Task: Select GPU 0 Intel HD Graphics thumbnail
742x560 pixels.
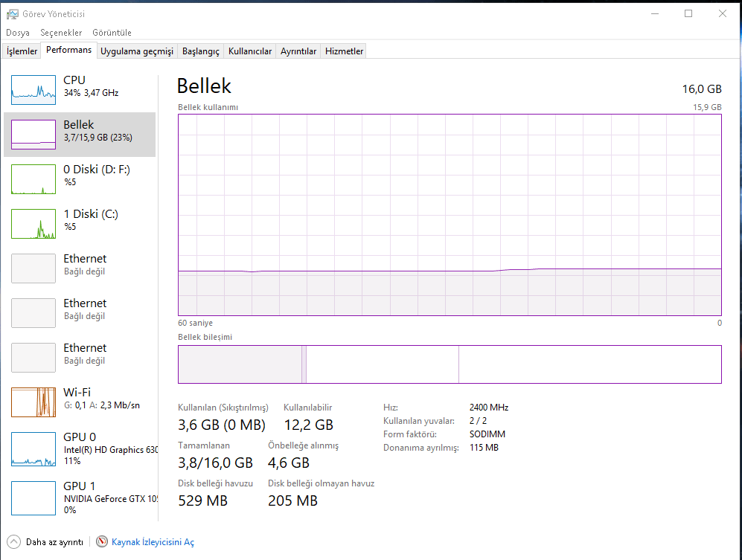Action: pos(33,447)
